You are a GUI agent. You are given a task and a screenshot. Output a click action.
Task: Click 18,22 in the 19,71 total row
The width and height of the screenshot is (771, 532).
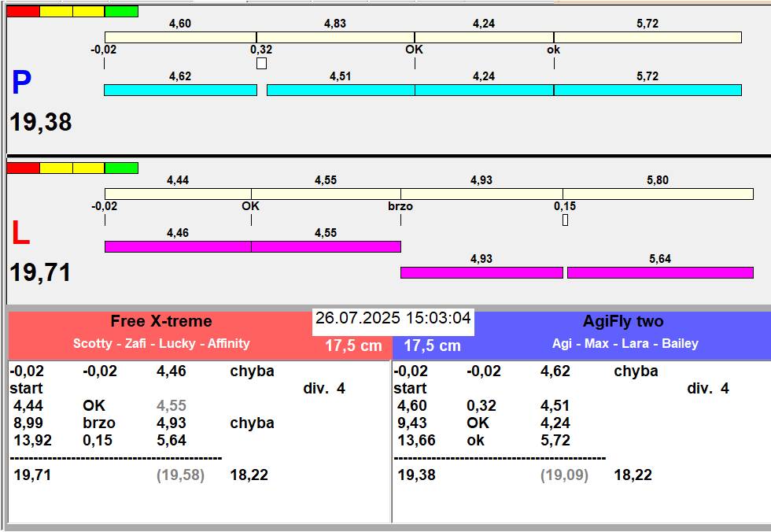pyautogui.click(x=249, y=475)
